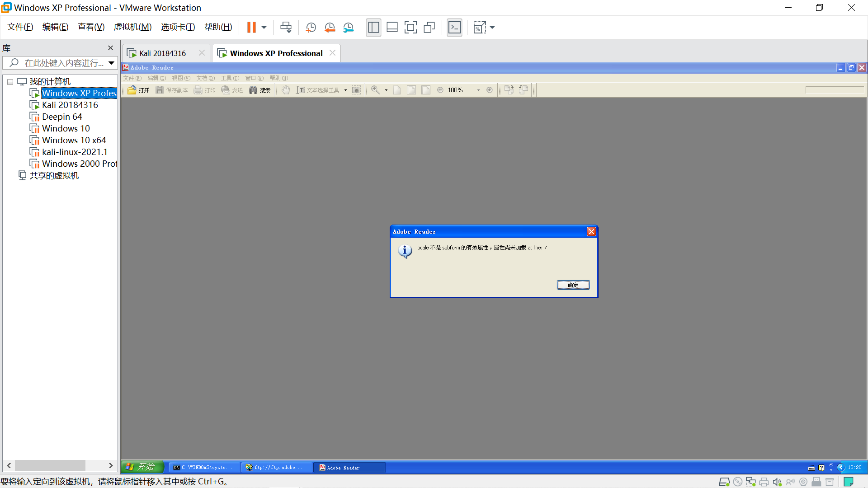Click the 确定 button in the dialog
868x488 pixels.
[573, 285]
